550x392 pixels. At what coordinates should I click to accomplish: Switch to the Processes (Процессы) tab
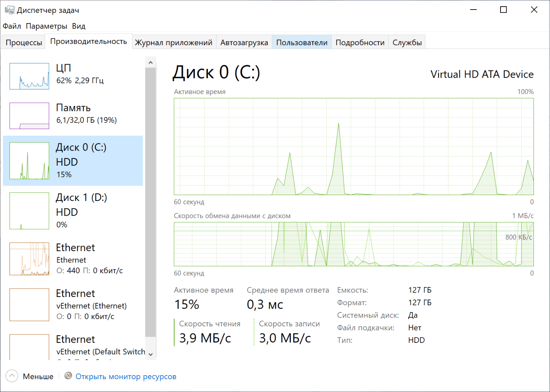pyautogui.click(x=24, y=43)
